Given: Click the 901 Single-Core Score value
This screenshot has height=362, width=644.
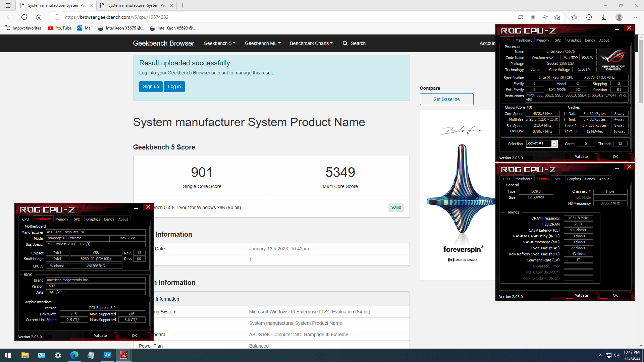Looking at the screenshot, I should [x=202, y=172].
